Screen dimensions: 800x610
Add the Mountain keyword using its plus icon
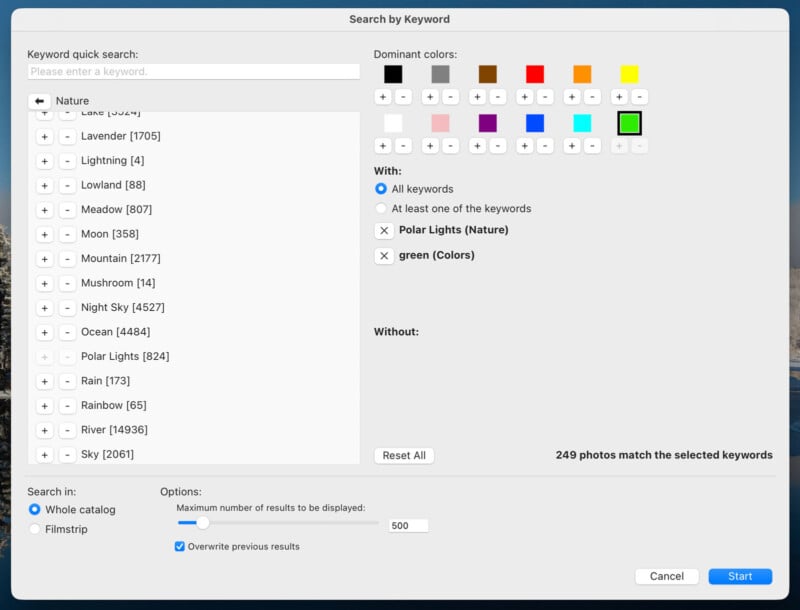(46, 258)
